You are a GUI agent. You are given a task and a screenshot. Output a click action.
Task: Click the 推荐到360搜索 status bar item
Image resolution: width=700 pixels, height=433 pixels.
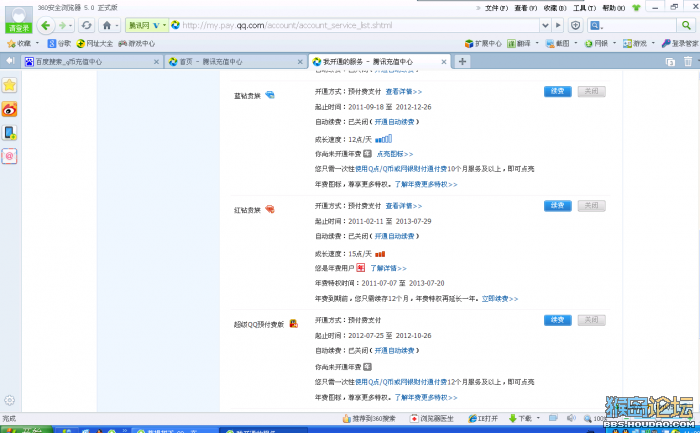[x=369, y=418]
